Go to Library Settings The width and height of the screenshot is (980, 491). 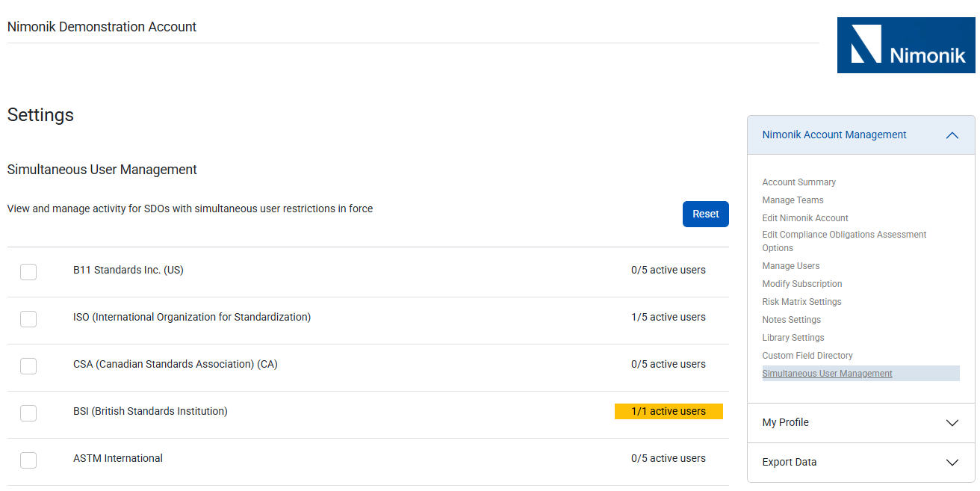tap(793, 338)
